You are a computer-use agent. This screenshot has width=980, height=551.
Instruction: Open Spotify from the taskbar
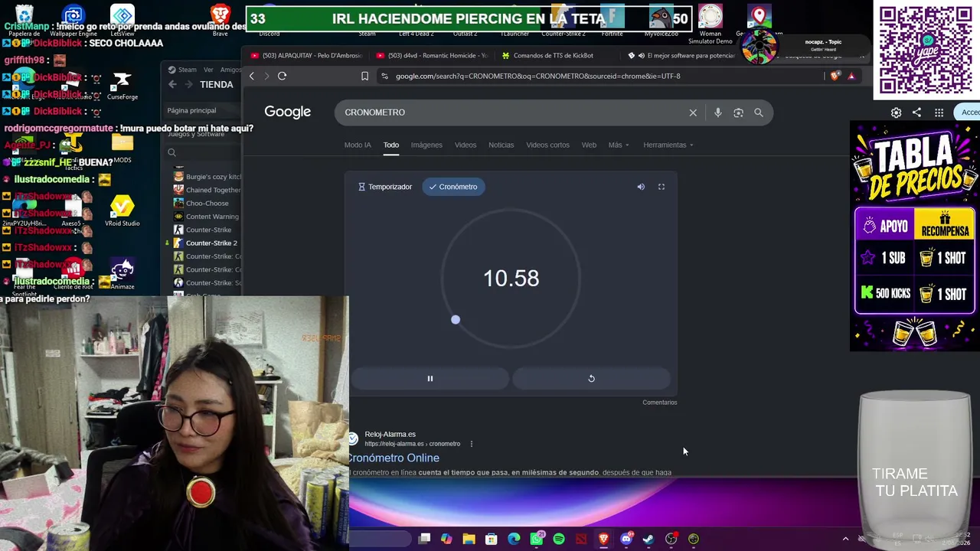[x=559, y=539]
